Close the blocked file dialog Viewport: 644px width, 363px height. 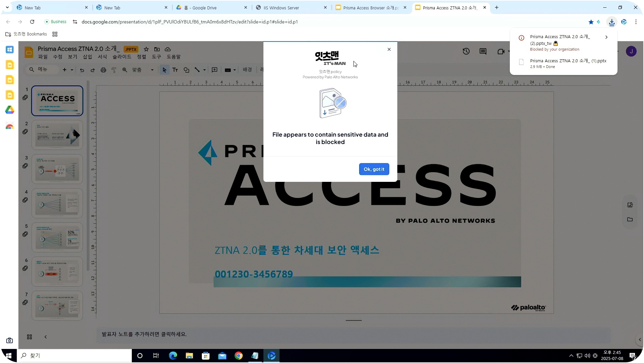[x=389, y=49]
